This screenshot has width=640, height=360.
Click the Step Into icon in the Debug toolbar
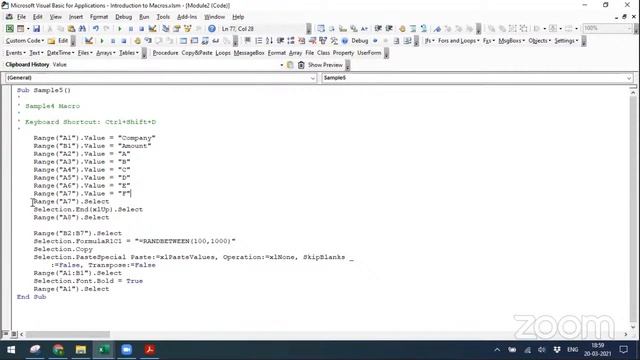pos(148,41)
